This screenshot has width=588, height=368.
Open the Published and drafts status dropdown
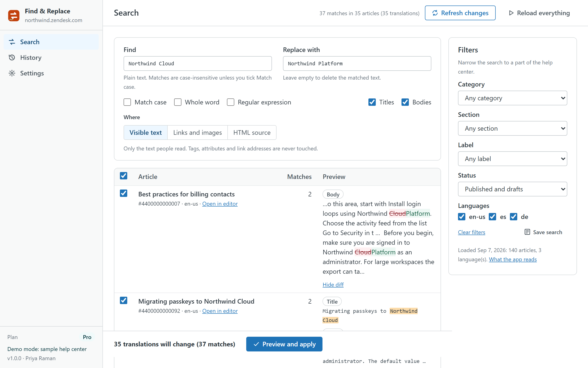(x=512, y=189)
